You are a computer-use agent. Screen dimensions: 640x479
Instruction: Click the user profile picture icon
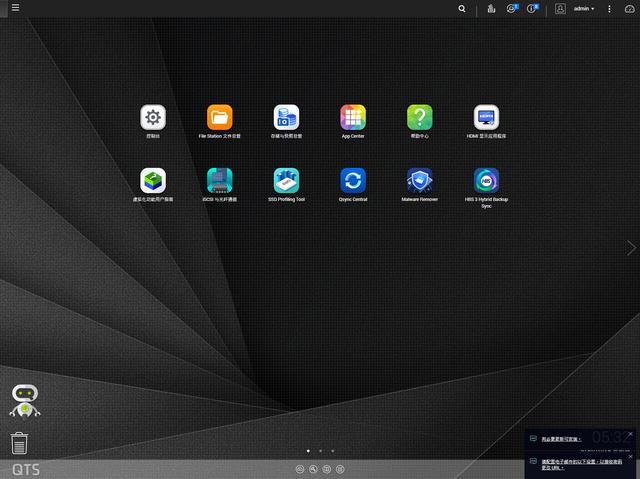560,9
